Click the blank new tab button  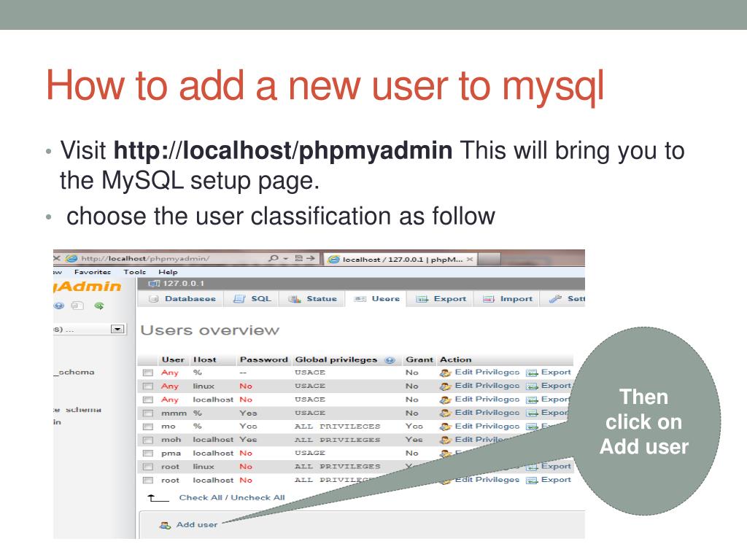[489, 259]
